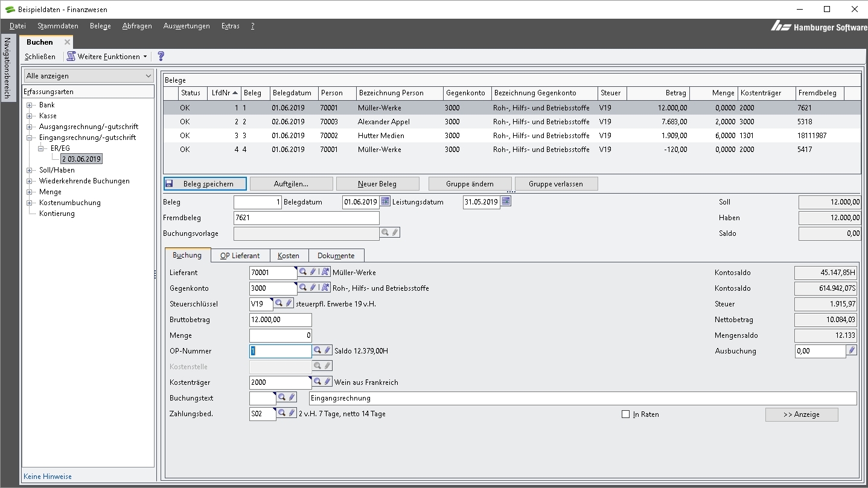Enable the In Raten checkbox
This screenshot has width=868, height=488.
[x=625, y=414]
